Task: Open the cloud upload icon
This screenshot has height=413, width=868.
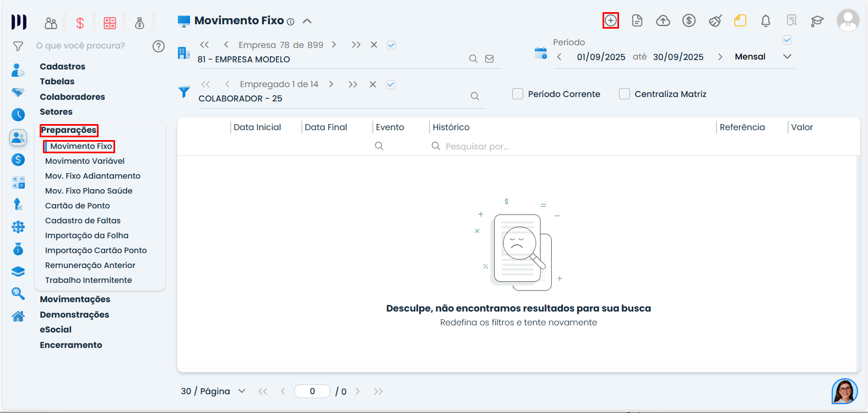Action: [x=663, y=21]
